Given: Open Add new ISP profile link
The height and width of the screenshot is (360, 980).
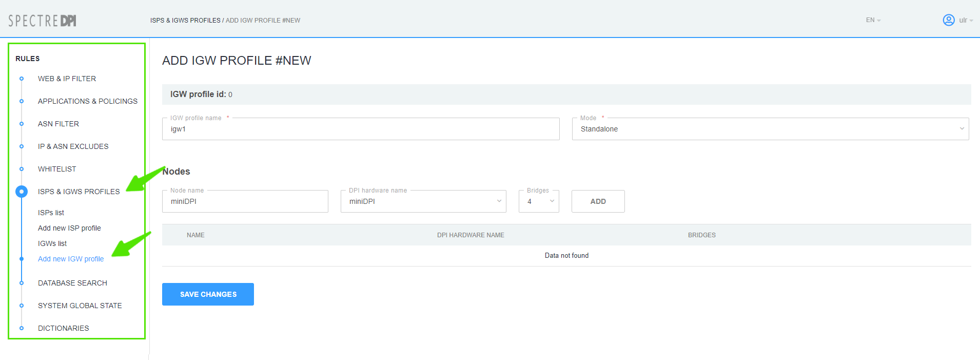Looking at the screenshot, I should point(69,228).
